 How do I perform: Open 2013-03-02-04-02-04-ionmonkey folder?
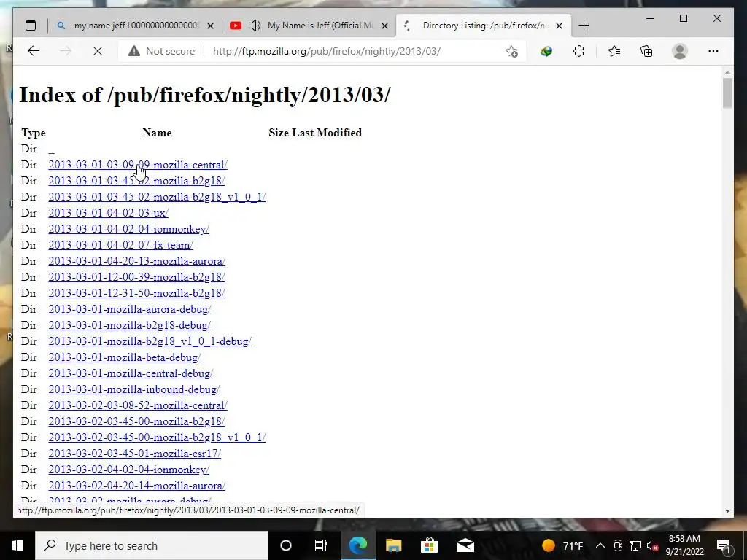pos(128,470)
